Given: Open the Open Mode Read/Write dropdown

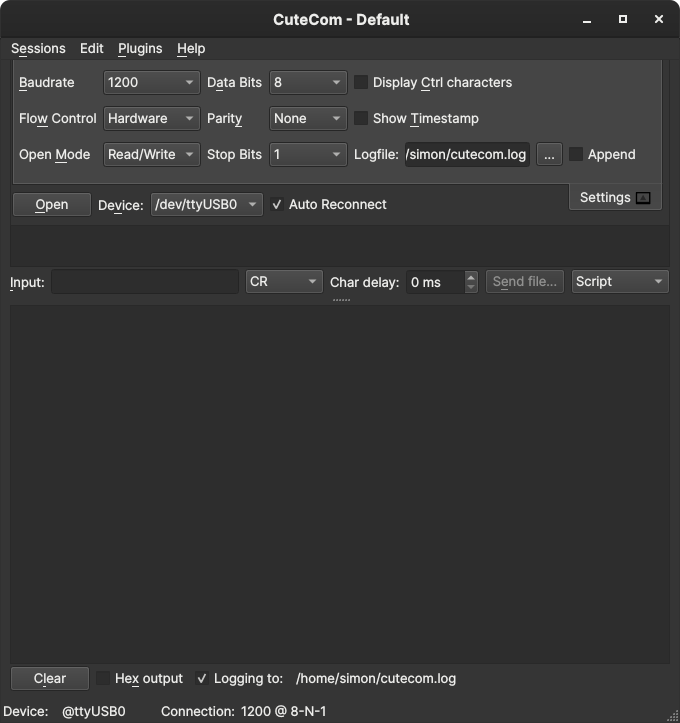Looking at the screenshot, I should click(x=152, y=154).
